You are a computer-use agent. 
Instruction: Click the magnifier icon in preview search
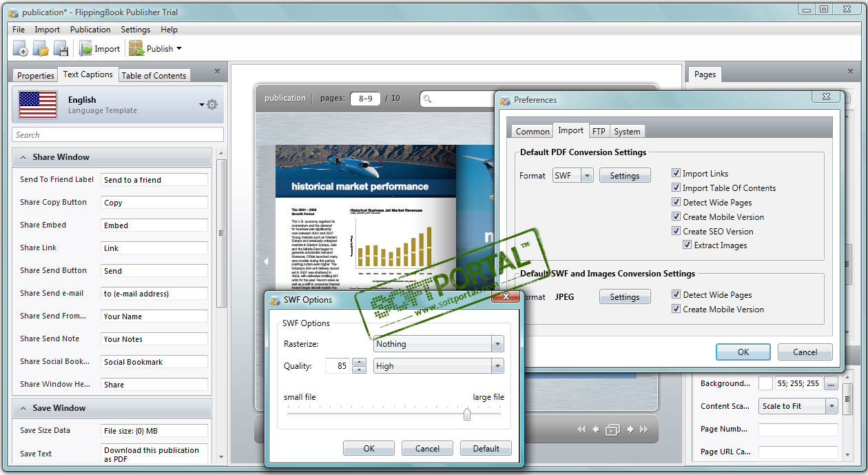[427, 99]
